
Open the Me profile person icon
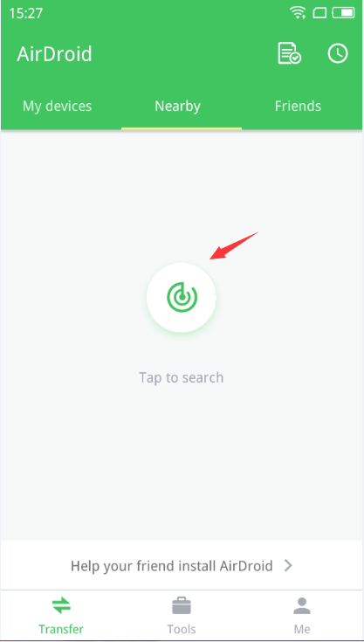pos(302,606)
